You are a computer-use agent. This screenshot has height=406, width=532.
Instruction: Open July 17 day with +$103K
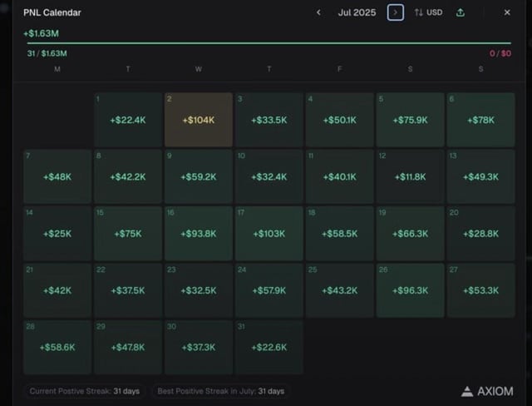pyautogui.click(x=268, y=234)
